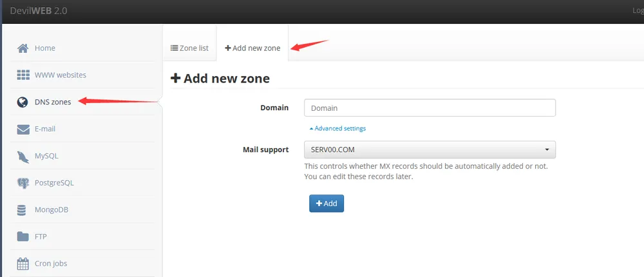Focus the Domain text field
This screenshot has height=277, width=644.
pos(430,108)
